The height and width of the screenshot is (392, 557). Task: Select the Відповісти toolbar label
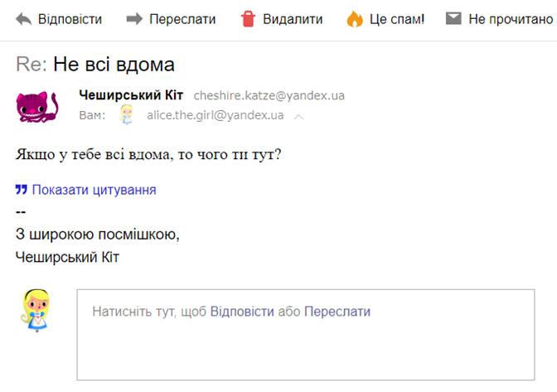(x=70, y=19)
